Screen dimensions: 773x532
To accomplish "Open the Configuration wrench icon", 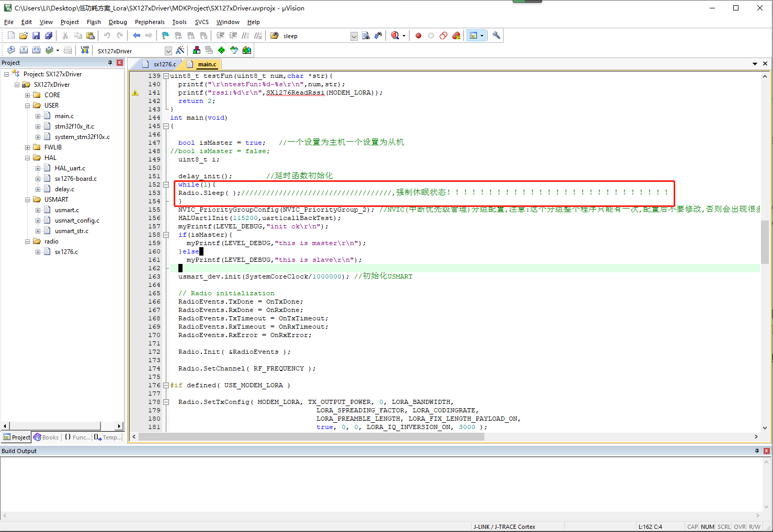I will point(496,36).
